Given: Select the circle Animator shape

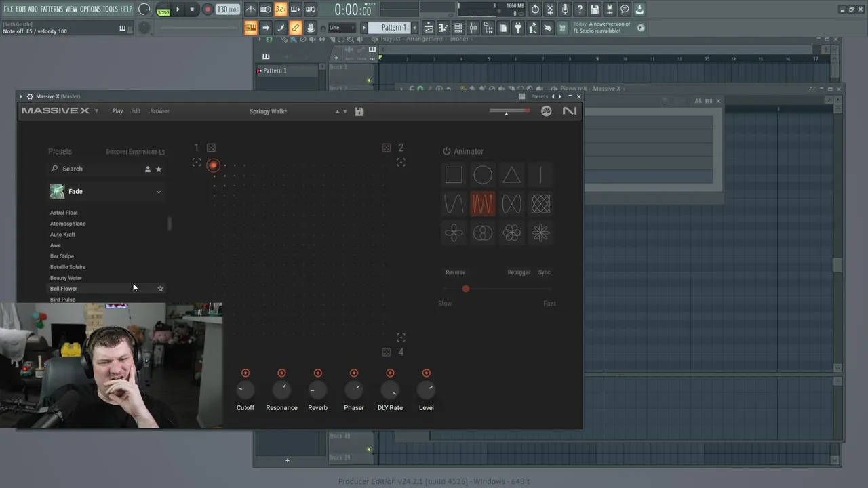Looking at the screenshot, I should coord(483,175).
